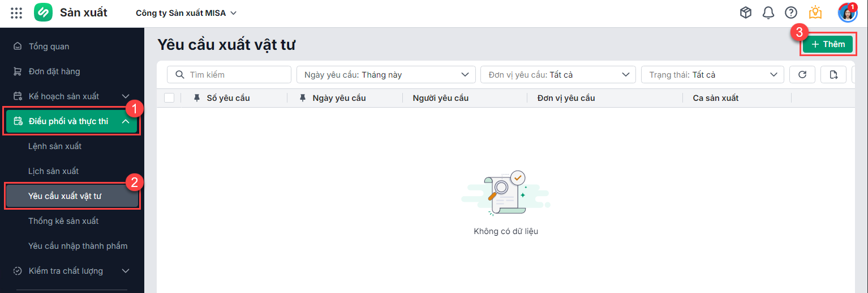Tick the select-all checkbox in table header
This screenshot has height=293, width=868.
pos(169,98)
